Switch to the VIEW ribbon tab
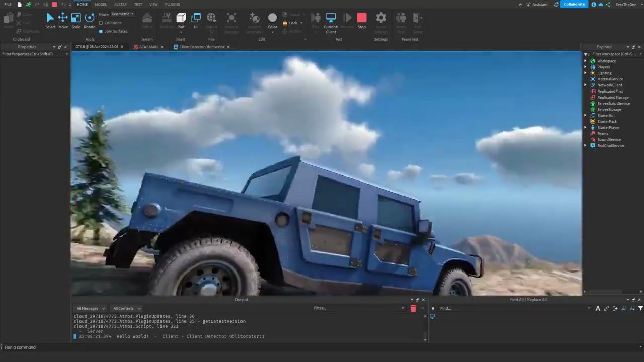This screenshot has width=644, height=362. [x=153, y=4]
